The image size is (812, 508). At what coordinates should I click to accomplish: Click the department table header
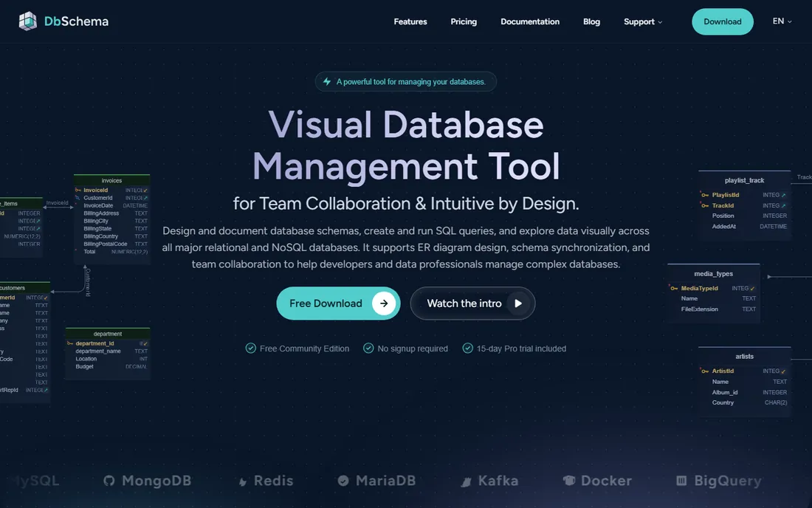pos(108,334)
